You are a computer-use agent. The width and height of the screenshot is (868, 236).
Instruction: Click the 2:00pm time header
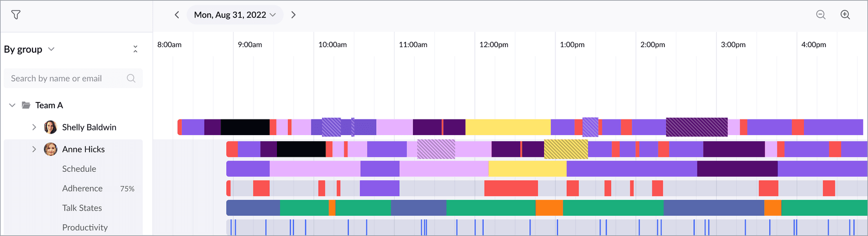pos(653,45)
